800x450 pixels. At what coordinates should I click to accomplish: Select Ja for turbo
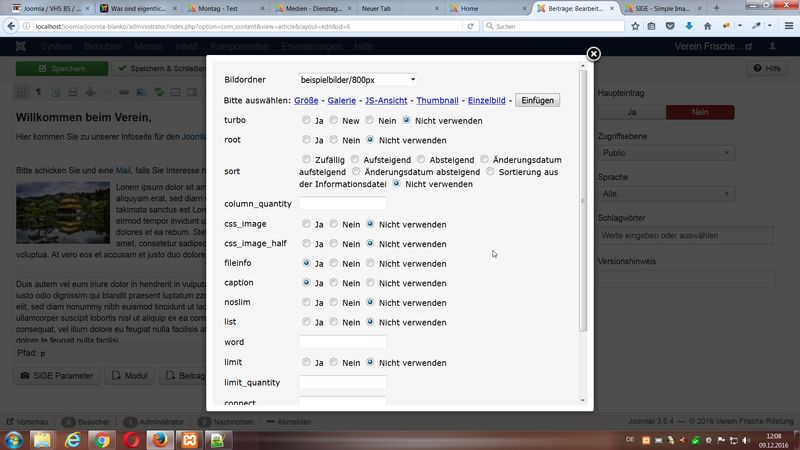[x=306, y=120]
